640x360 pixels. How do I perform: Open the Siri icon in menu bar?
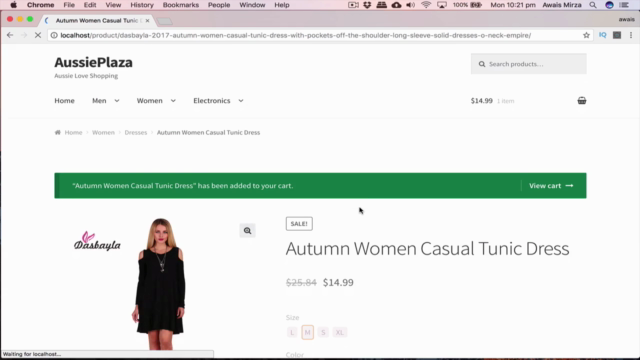click(x=609, y=5)
